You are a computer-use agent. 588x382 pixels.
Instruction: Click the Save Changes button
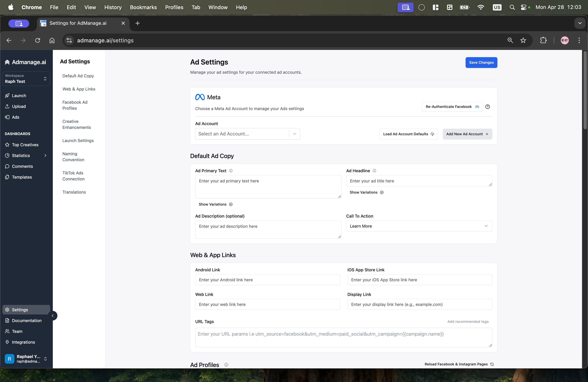coord(481,62)
